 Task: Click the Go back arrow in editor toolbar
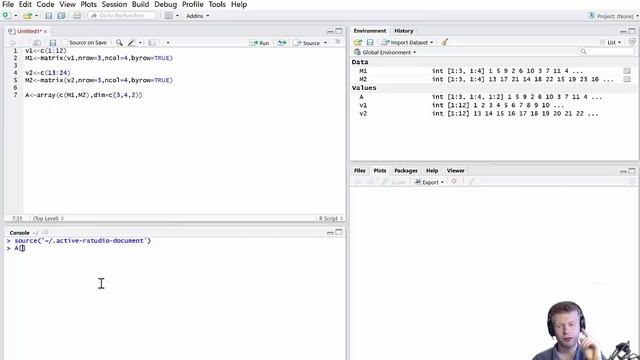[12, 43]
